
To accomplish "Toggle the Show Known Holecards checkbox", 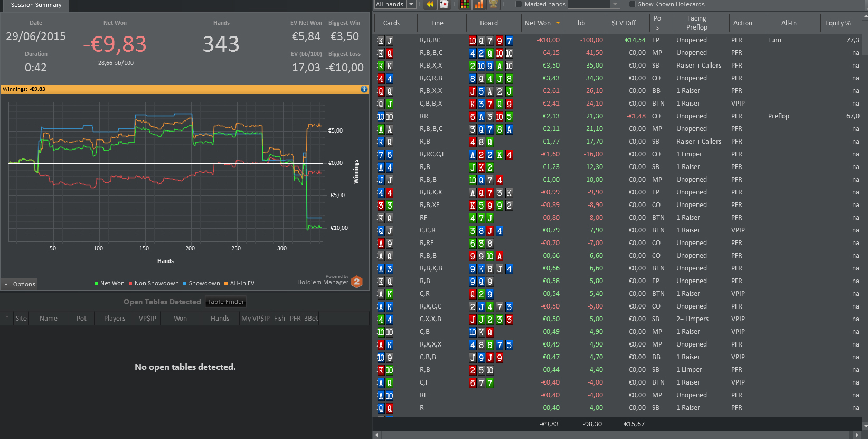I will 632,4.
